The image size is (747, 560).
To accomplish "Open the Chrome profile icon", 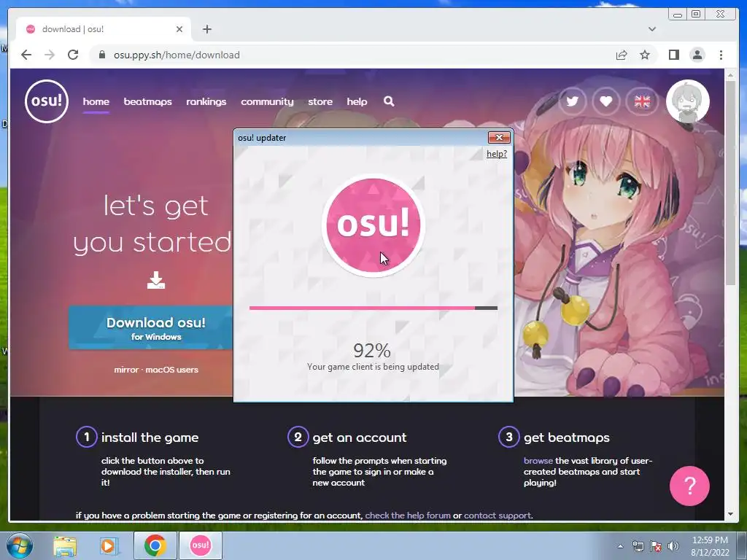I will [697, 55].
